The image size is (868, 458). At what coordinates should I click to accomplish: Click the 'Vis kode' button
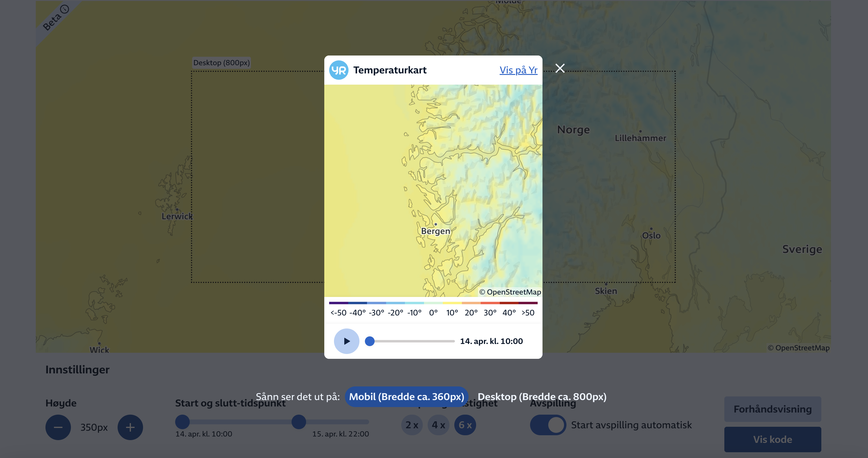[x=773, y=439]
